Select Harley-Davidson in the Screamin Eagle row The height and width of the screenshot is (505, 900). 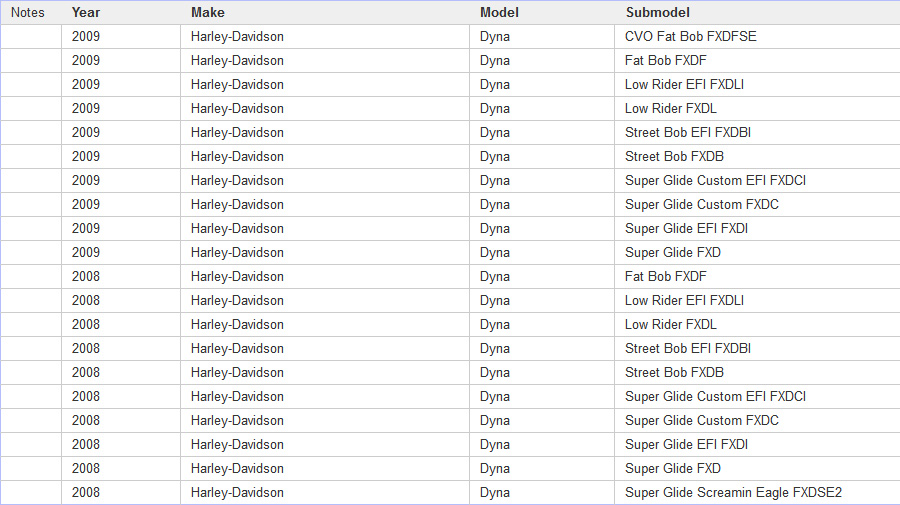click(237, 492)
